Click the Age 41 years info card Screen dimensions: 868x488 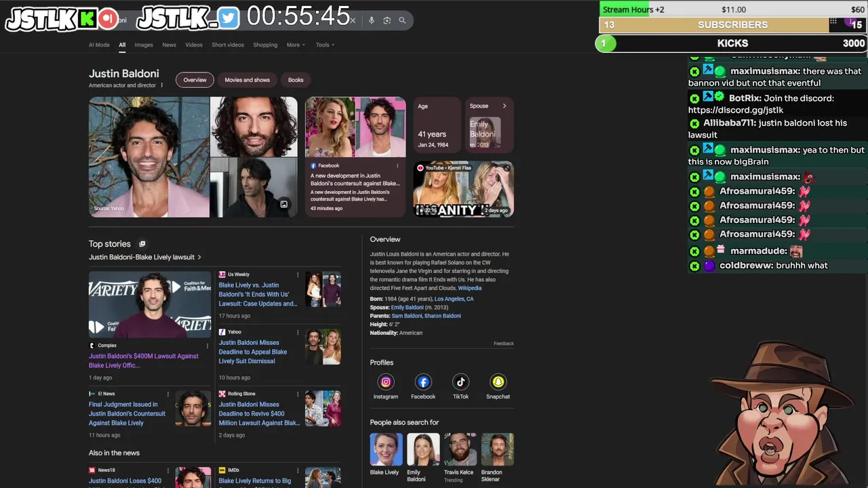point(437,125)
